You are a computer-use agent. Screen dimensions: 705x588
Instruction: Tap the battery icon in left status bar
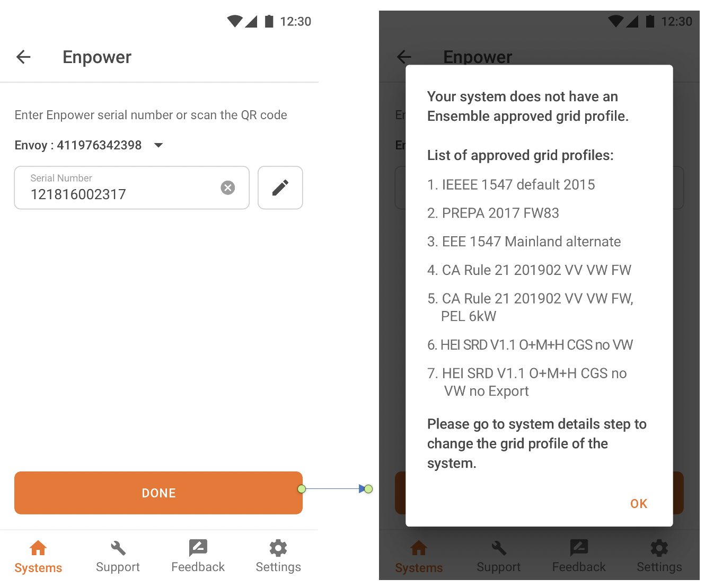tap(269, 21)
